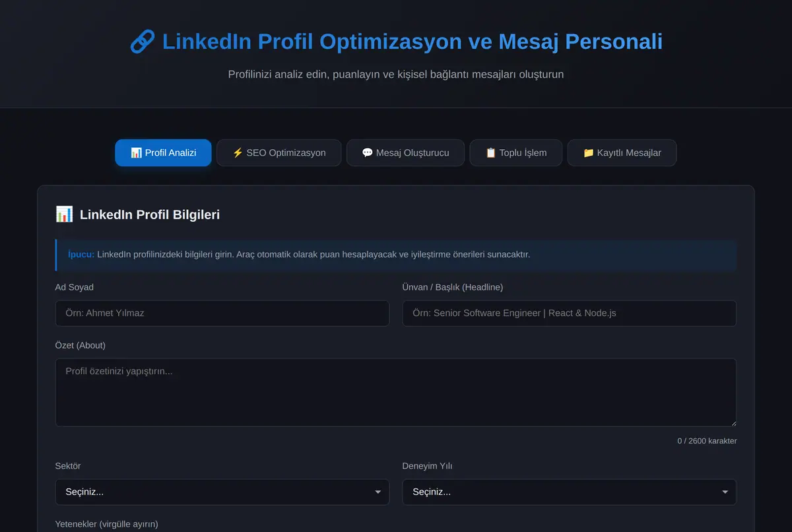Click the bar chart icon beside LinkedIn Profil Bilgileri
This screenshot has height=532, width=792.
coord(64,214)
